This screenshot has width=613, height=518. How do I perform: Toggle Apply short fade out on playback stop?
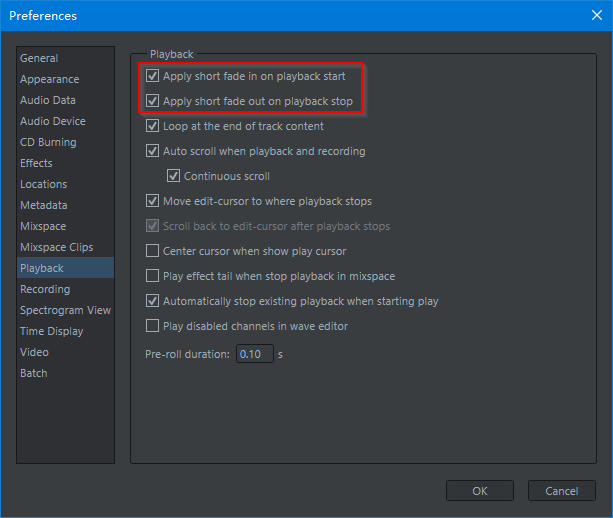coord(152,101)
